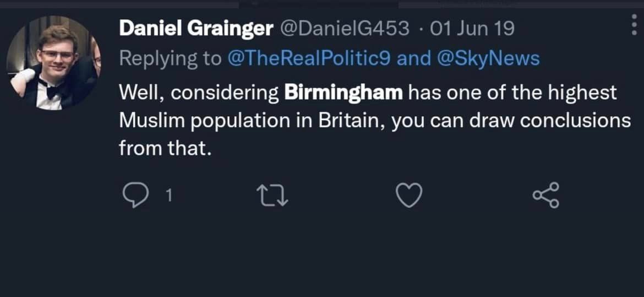This screenshot has height=297, width=644.
Task: Share this tweet using the share icon
Action: click(x=546, y=195)
